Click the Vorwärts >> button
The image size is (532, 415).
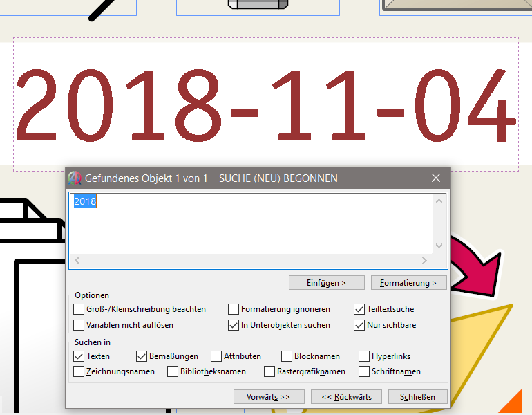(269, 396)
